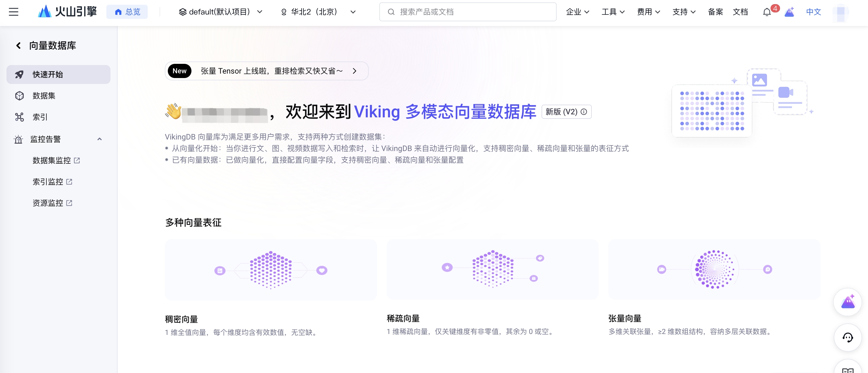Click the 搜索产品或文档 search field

(x=468, y=12)
